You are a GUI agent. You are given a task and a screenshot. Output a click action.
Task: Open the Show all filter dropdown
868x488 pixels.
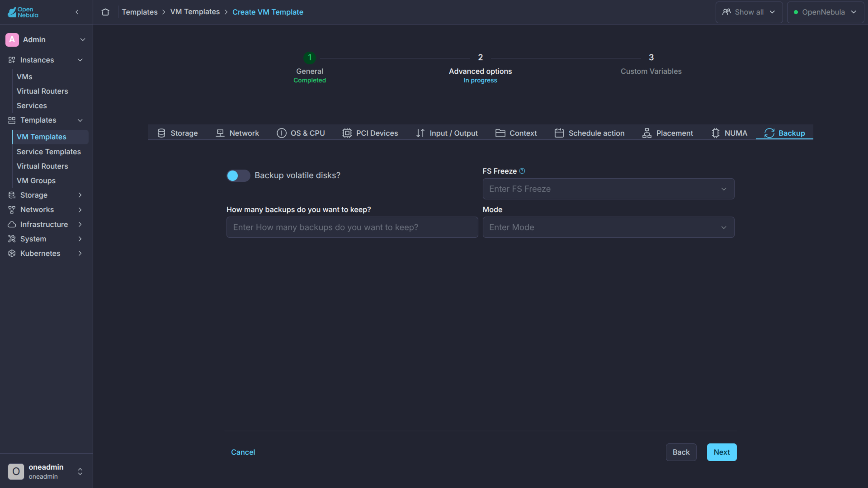point(749,12)
